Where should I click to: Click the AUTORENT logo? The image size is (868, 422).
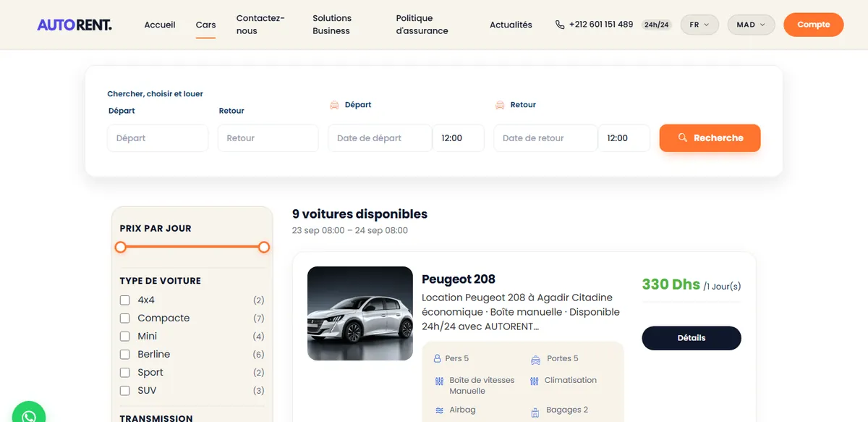pyautogui.click(x=75, y=25)
